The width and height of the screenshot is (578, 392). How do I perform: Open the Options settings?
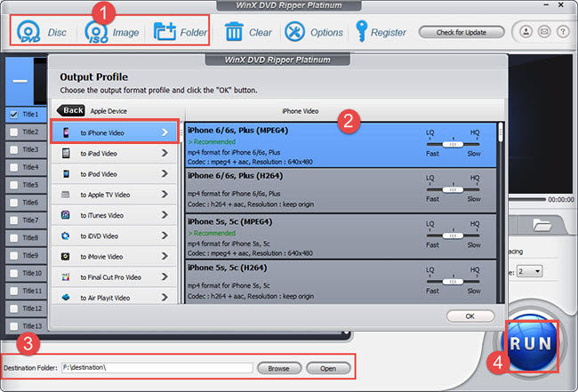coord(314,32)
